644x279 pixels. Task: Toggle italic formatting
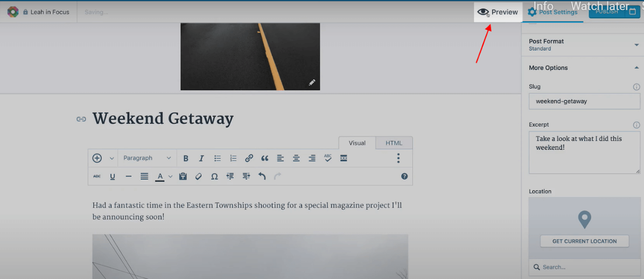tap(202, 158)
